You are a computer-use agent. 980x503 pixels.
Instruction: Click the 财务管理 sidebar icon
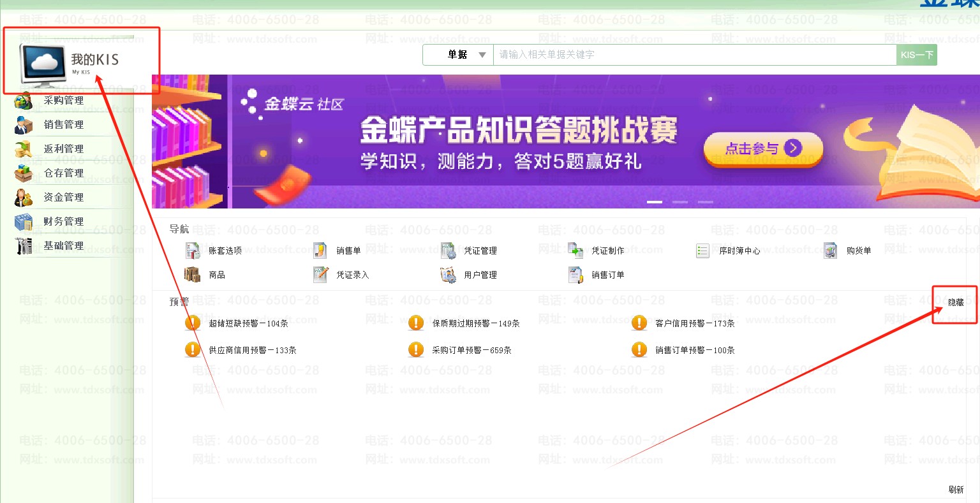click(x=24, y=222)
